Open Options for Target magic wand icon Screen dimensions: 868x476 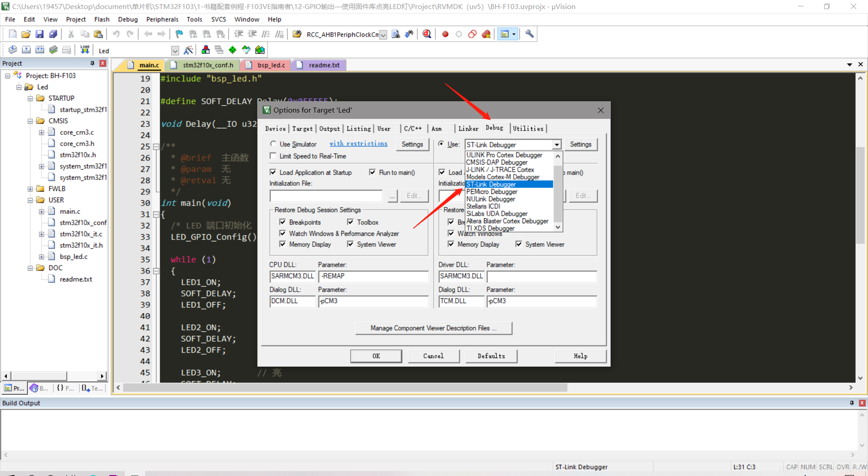(x=189, y=50)
